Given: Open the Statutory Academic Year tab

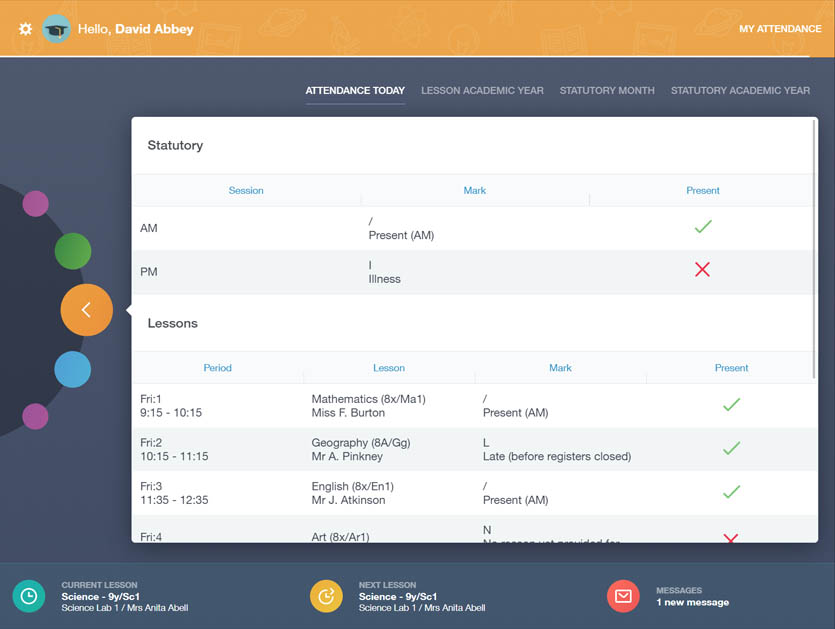Looking at the screenshot, I should click(x=740, y=91).
